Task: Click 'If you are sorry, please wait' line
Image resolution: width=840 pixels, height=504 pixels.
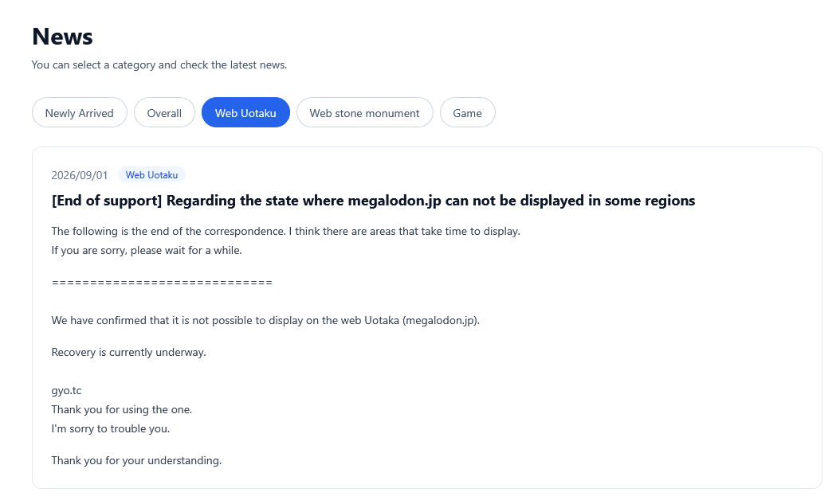Action: [147, 250]
